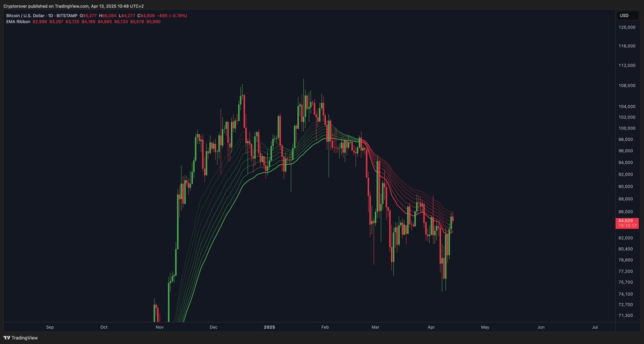Click the Nov label on time axis
This screenshot has width=644, height=344.
pyautogui.click(x=159, y=327)
